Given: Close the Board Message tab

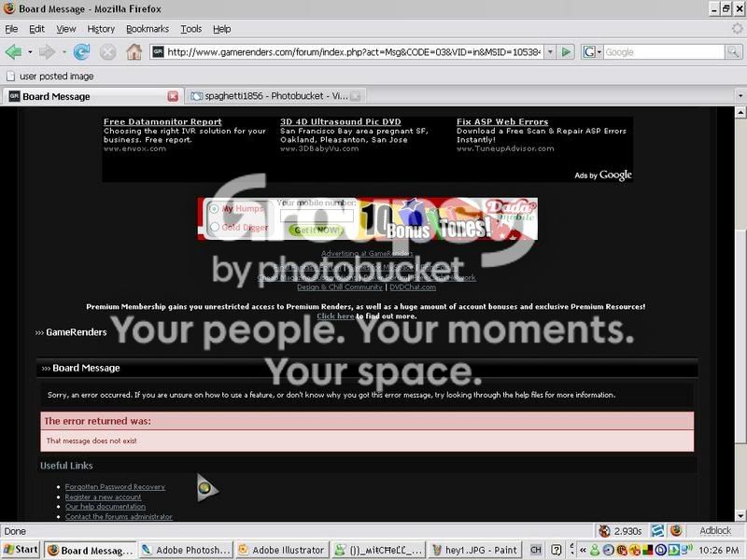Looking at the screenshot, I should (x=173, y=96).
